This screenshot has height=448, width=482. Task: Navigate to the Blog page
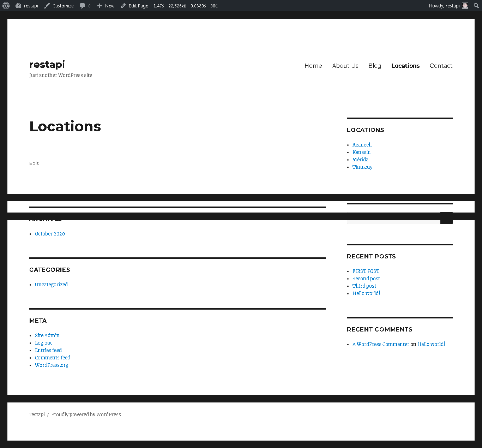pyautogui.click(x=375, y=66)
